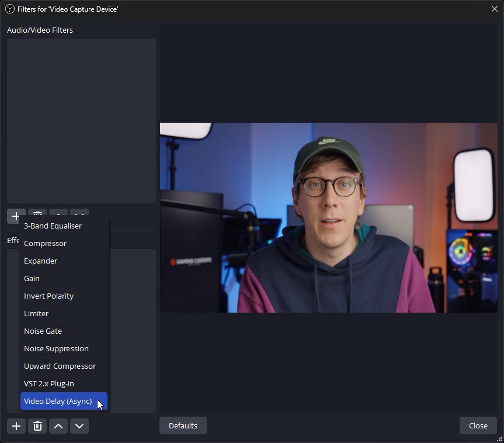504x443 pixels.
Task: Move effect filter down with arrow
Action: (79, 426)
